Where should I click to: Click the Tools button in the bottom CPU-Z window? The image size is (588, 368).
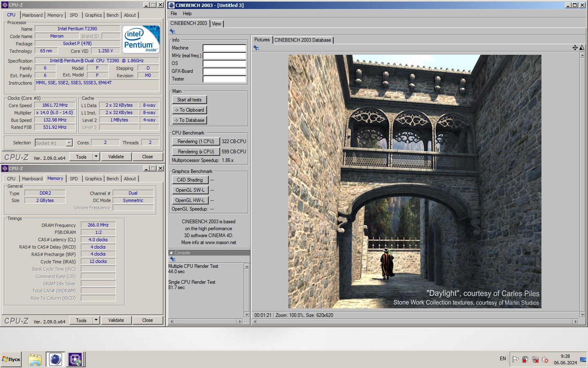pyautogui.click(x=81, y=320)
